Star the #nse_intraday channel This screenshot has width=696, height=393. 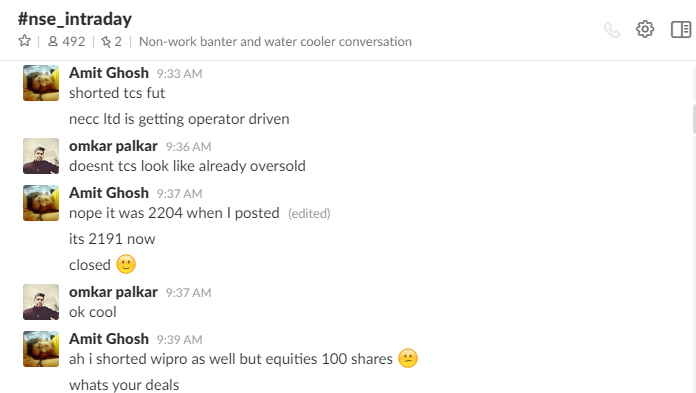24,41
